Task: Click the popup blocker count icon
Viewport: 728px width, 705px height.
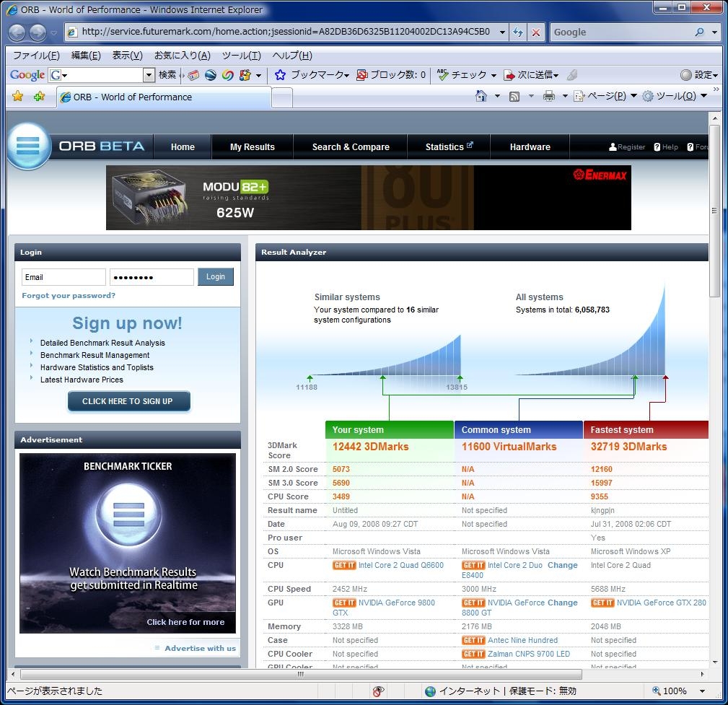Action: point(361,75)
